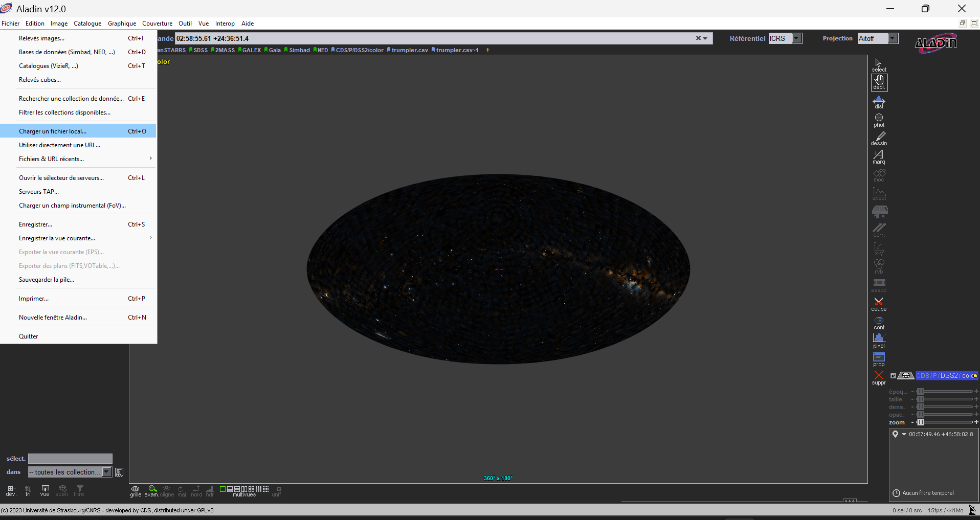Choose 'Imprimer...' from the menu

coord(78,299)
